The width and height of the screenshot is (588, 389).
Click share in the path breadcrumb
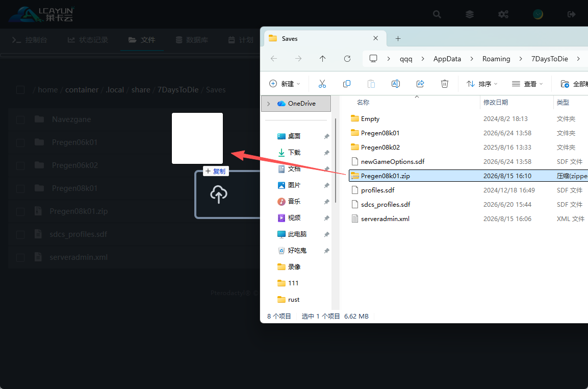[x=141, y=90]
